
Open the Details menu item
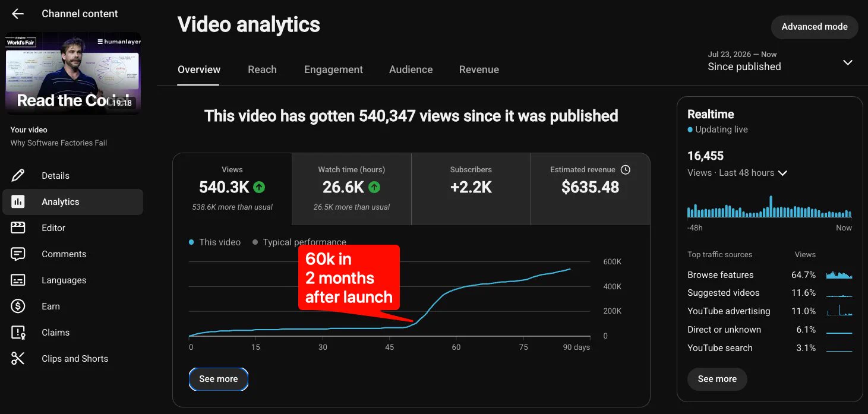click(x=72, y=175)
